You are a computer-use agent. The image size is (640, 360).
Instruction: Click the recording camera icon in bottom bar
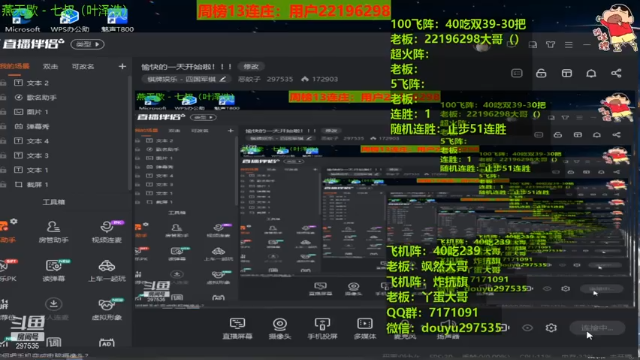click(x=505, y=328)
